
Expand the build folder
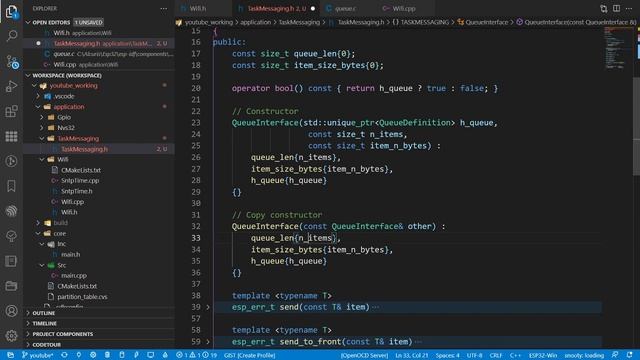[x=38, y=223]
